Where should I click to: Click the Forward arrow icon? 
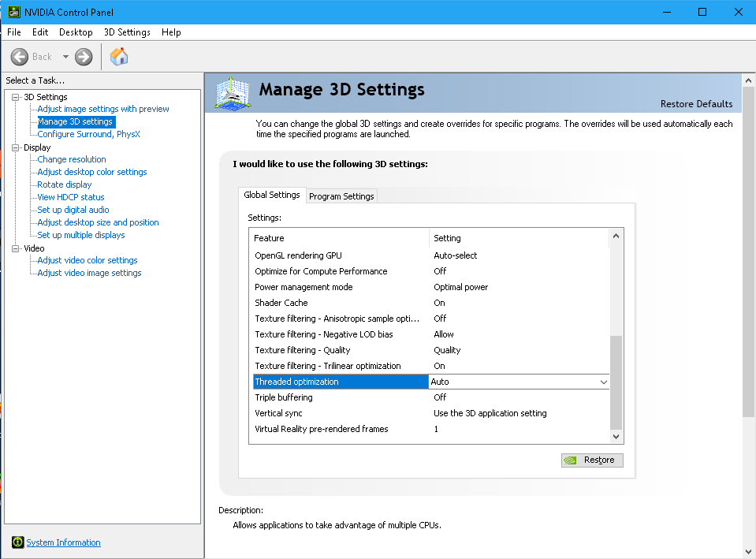84,57
